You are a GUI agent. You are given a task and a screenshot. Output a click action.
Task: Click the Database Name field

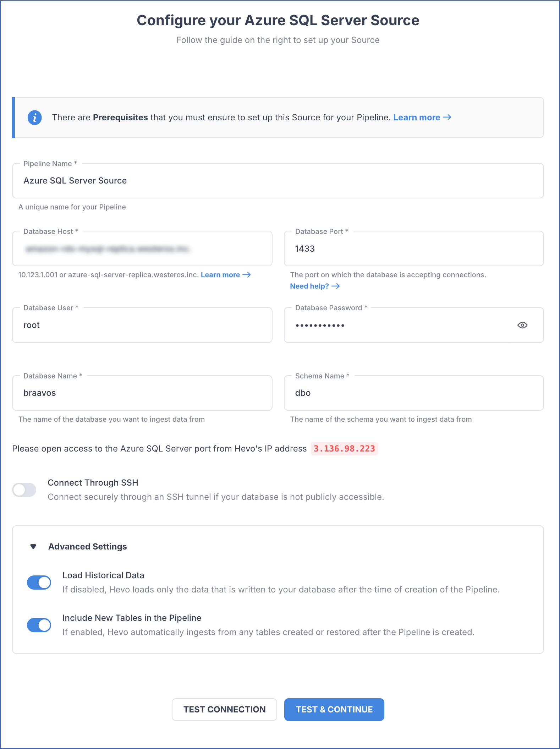point(142,393)
